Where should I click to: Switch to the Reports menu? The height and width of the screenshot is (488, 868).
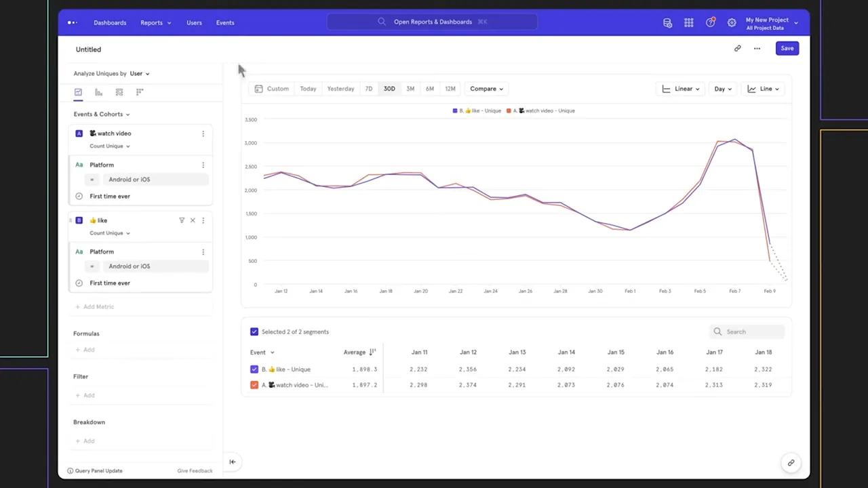click(151, 22)
